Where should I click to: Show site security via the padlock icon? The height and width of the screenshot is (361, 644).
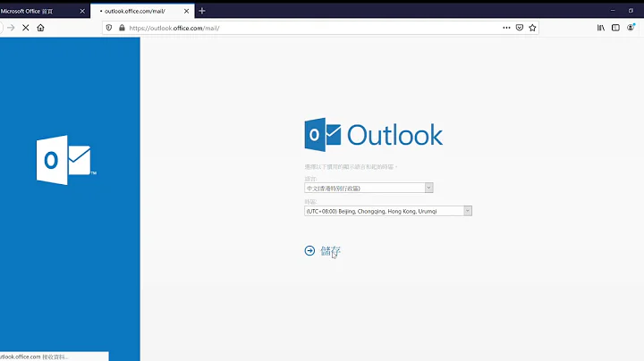coord(122,28)
